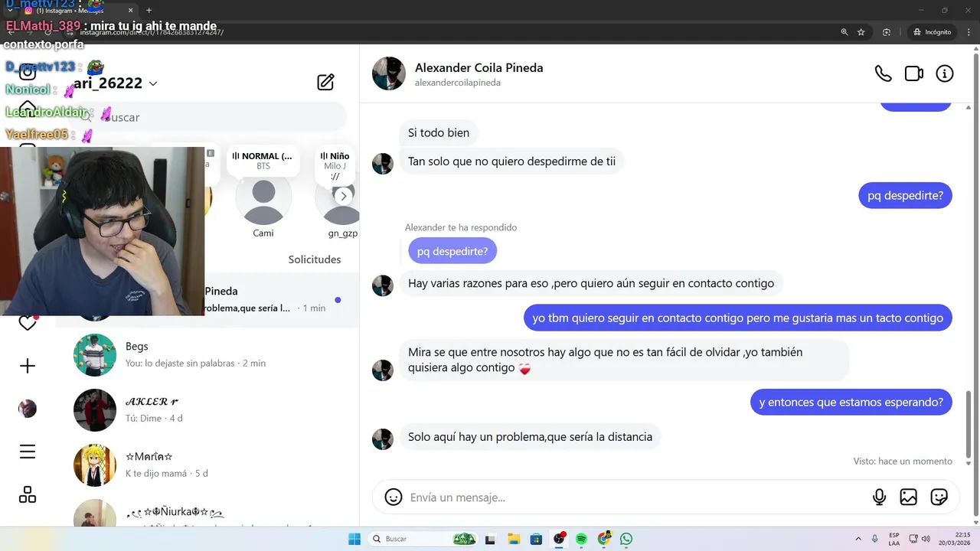Screen dimensions: 980x551
Task: Focus the Envía un mensaje input
Action: [x=635, y=497]
